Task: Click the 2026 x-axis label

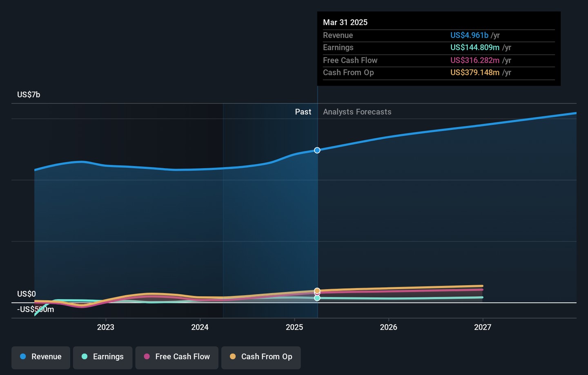Action: (x=388, y=327)
